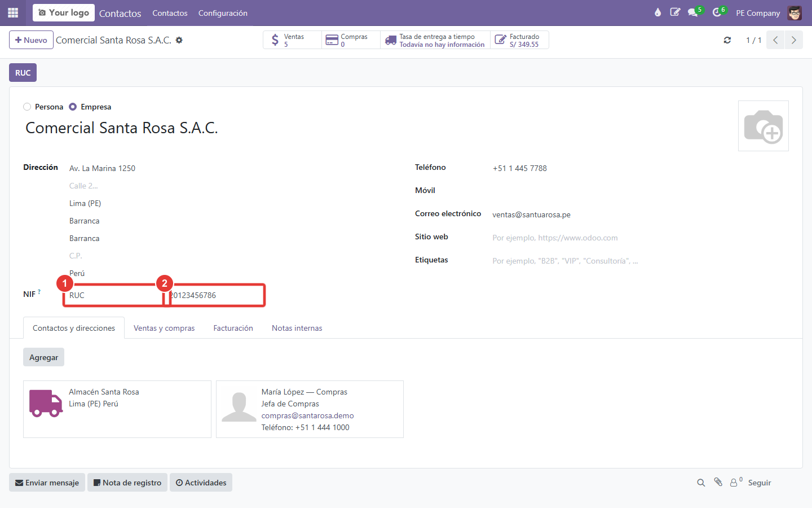Screen dimensions: 812x508
Task: Click the droplet debug icon
Action: point(657,12)
